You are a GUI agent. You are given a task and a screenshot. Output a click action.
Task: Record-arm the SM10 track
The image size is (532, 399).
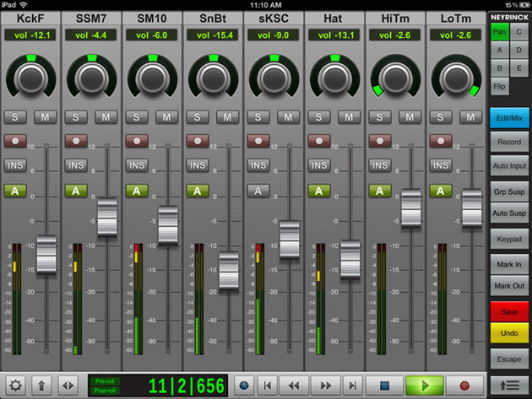[137, 141]
